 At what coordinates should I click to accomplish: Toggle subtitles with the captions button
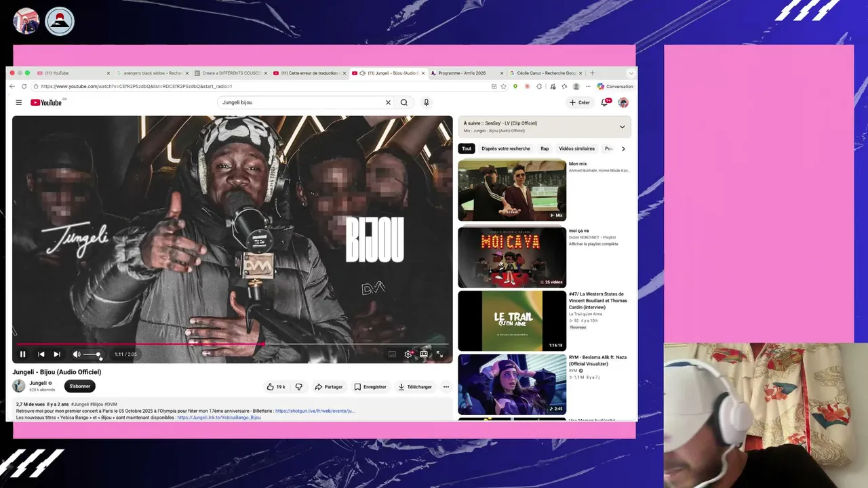(x=392, y=354)
